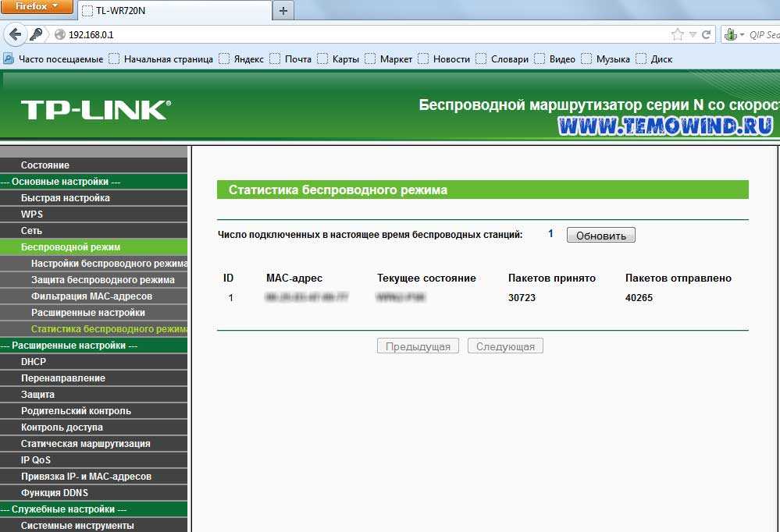
Task: Open a new tab with plus button
Action: (283, 10)
